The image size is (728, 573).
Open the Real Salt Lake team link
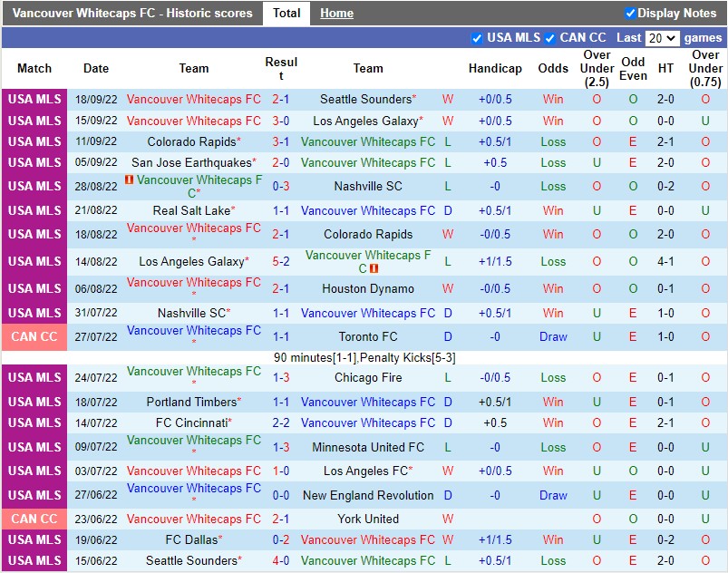click(192, 211)
